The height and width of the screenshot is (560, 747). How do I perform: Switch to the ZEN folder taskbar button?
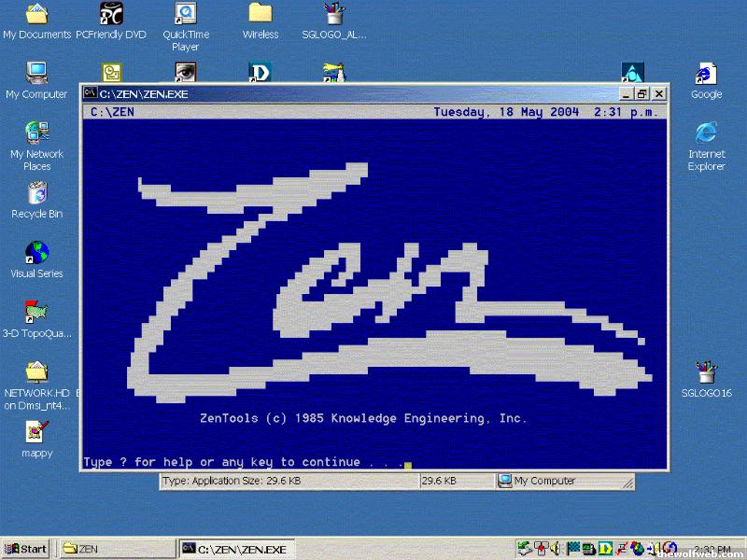pyautogui.click(x=117, y=549)
